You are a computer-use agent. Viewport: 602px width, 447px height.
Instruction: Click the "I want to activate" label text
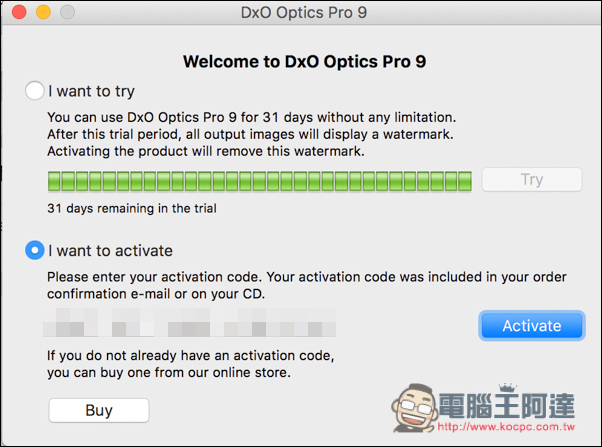pos(110,251)
